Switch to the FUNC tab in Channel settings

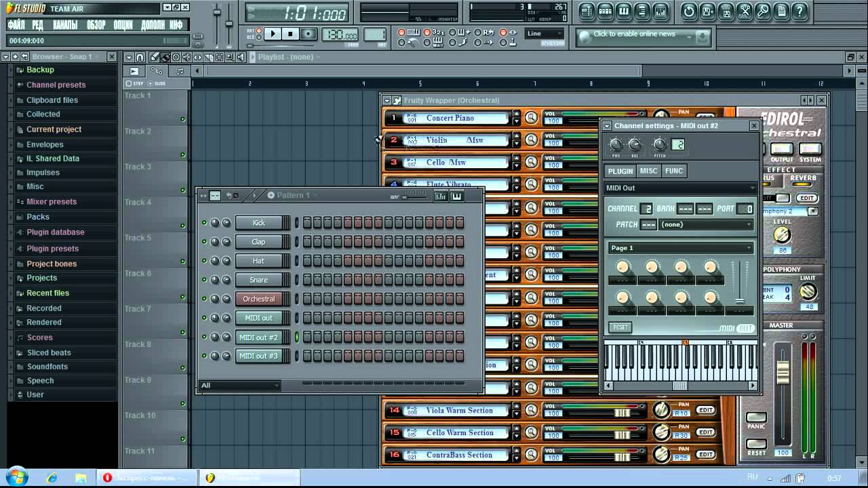(x=674, y=171)
